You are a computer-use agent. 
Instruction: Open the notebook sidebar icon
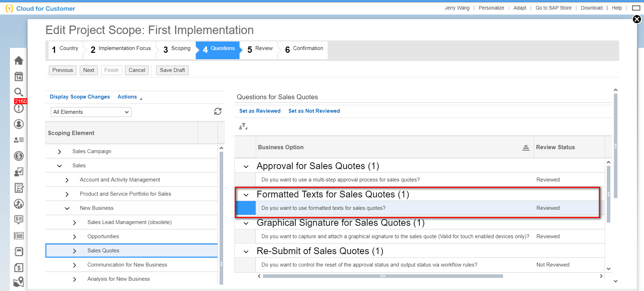[19, 252]
